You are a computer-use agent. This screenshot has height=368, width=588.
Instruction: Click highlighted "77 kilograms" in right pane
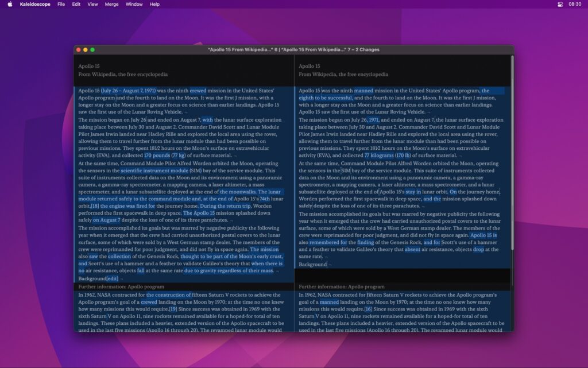tap(379, 155)
